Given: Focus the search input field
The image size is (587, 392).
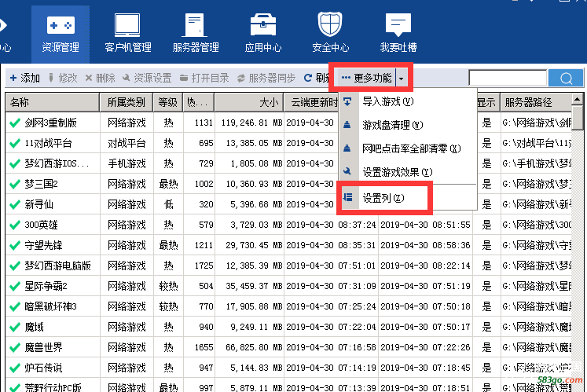Looking at the screenshot, I should pos(508,79).
